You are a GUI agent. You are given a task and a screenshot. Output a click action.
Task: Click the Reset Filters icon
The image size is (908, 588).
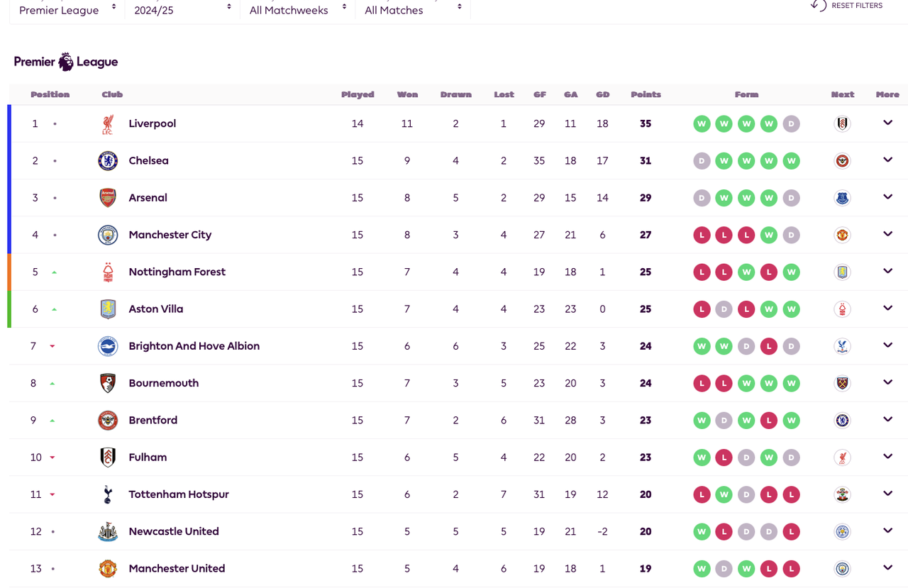[819, 5]
